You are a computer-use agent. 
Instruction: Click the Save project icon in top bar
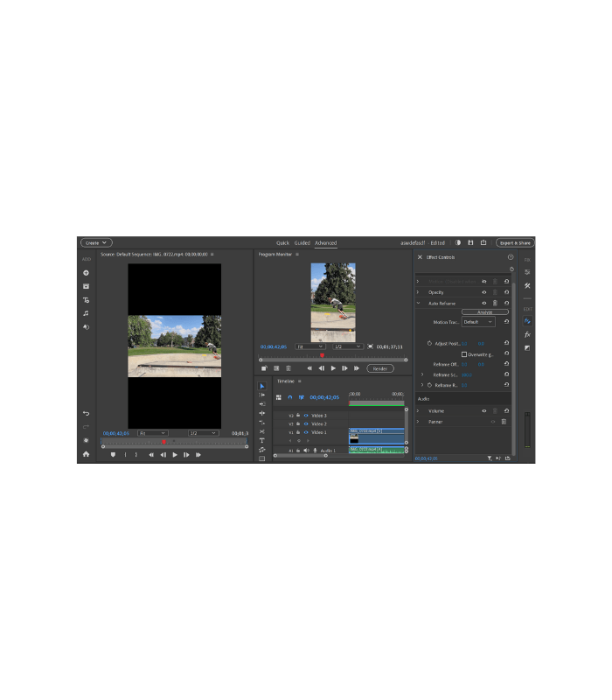click(x=470, y=242)
